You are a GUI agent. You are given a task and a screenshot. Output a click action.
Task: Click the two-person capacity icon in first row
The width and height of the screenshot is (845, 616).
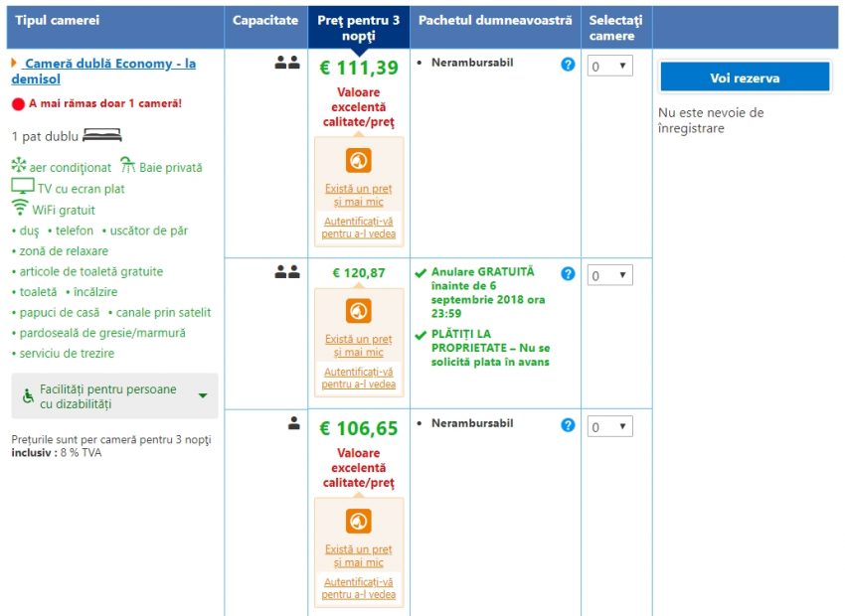point(287,63)
